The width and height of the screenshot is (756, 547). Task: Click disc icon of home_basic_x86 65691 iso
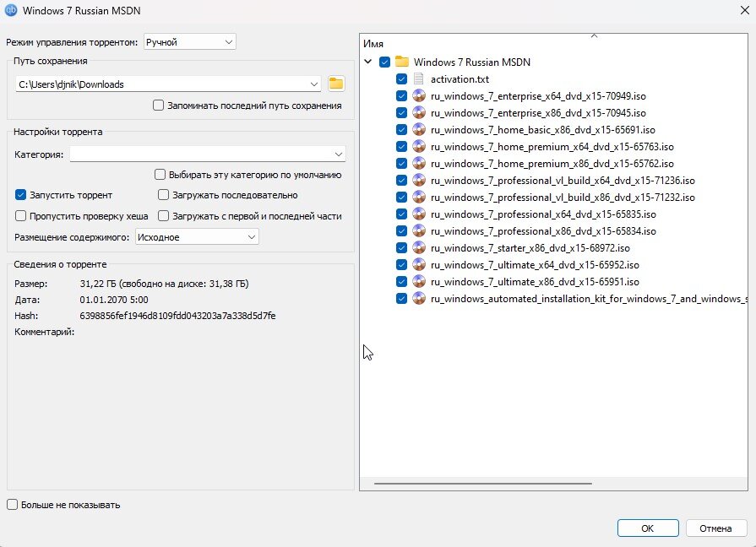[419, 129]
